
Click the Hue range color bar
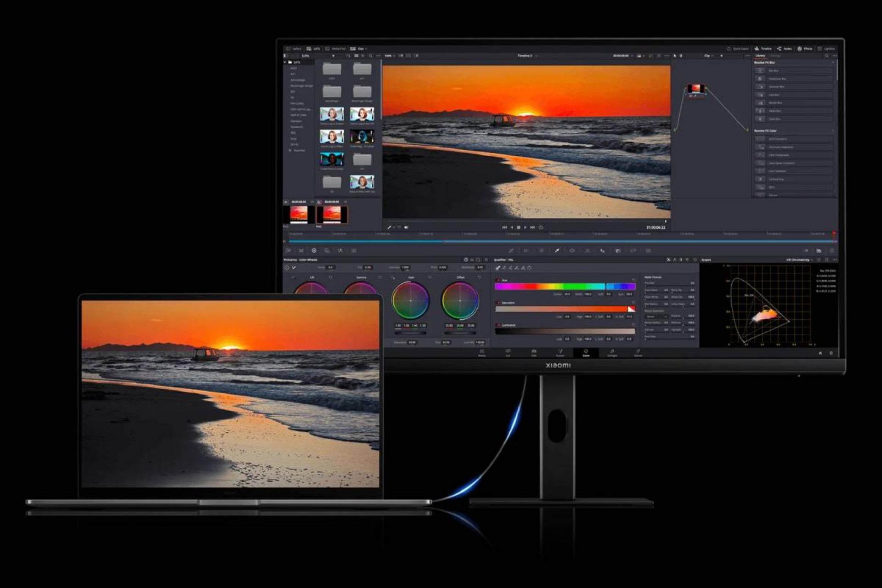pyautogui.click(x=565, y=286)
